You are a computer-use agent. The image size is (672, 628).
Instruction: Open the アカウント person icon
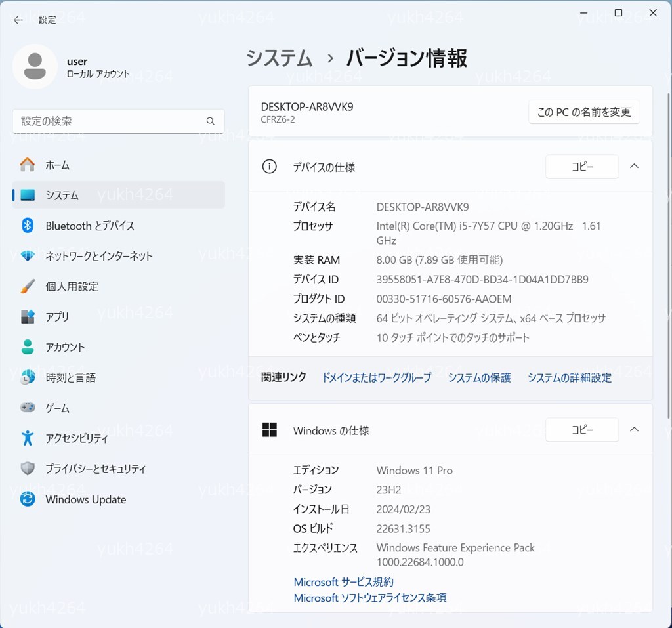[x=28, y=347]
